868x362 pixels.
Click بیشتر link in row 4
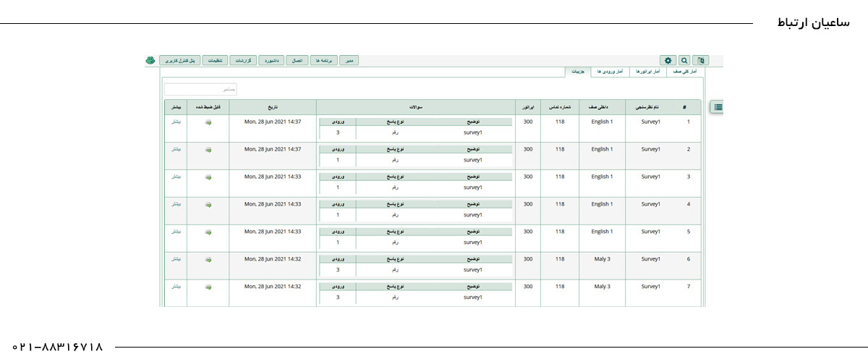pos(176,204)
